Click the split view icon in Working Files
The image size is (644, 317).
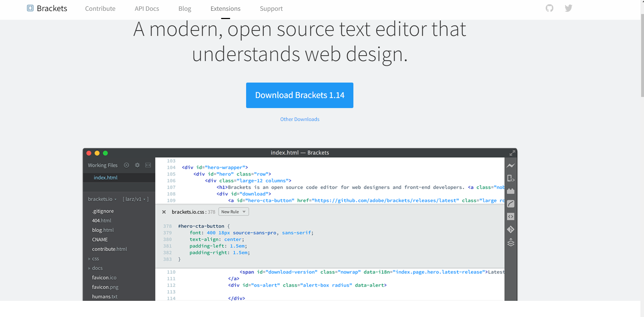148,165
